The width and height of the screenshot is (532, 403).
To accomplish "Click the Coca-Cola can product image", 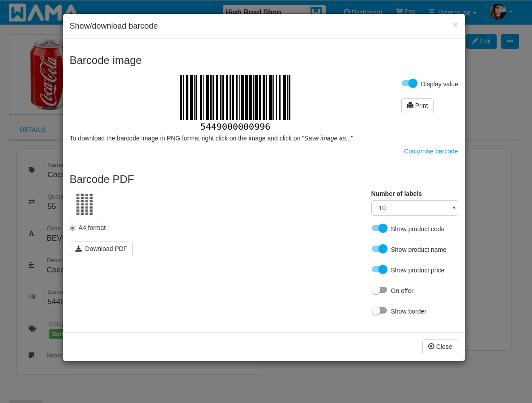I will click(36, 74).
